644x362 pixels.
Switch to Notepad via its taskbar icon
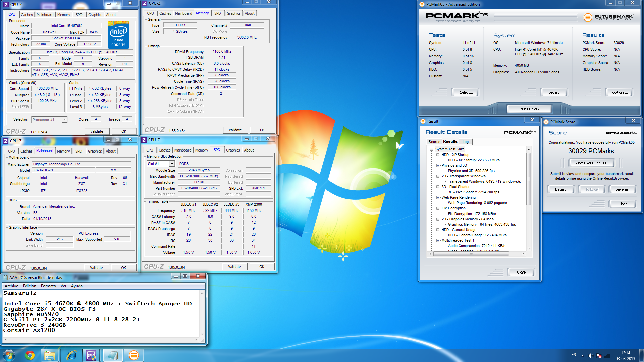[113, 355]
